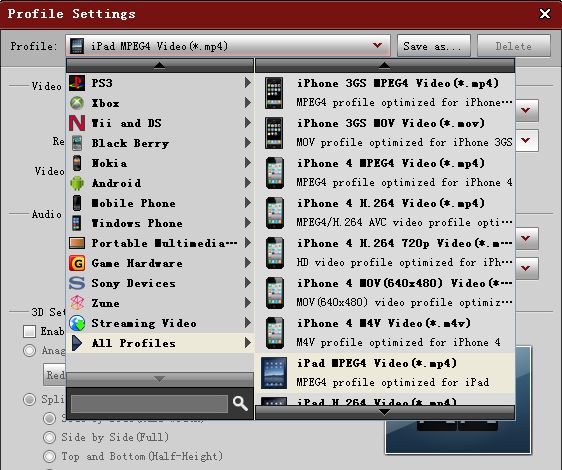Choose iPhone 4 H.264 720p Video profile
Viewport: 562px width, 470px height.
pyautogui.click(x=385, y=253)
